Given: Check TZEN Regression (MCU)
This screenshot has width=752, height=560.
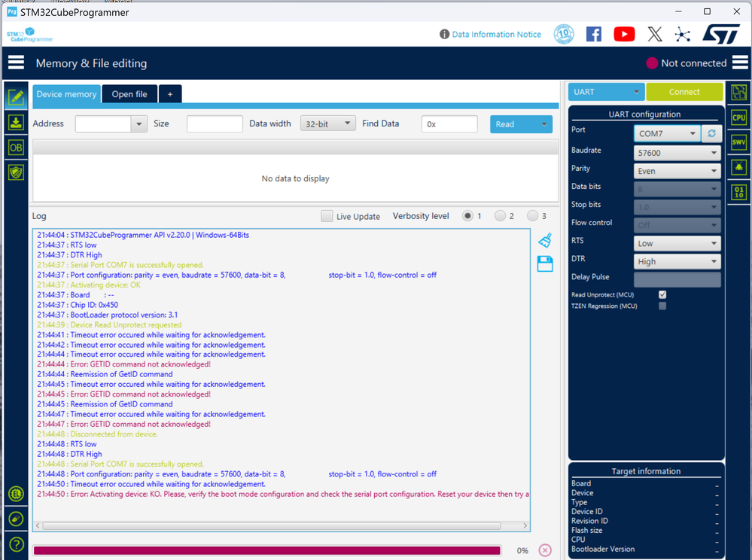Looking at the screenshot, I should pos(662,306).
